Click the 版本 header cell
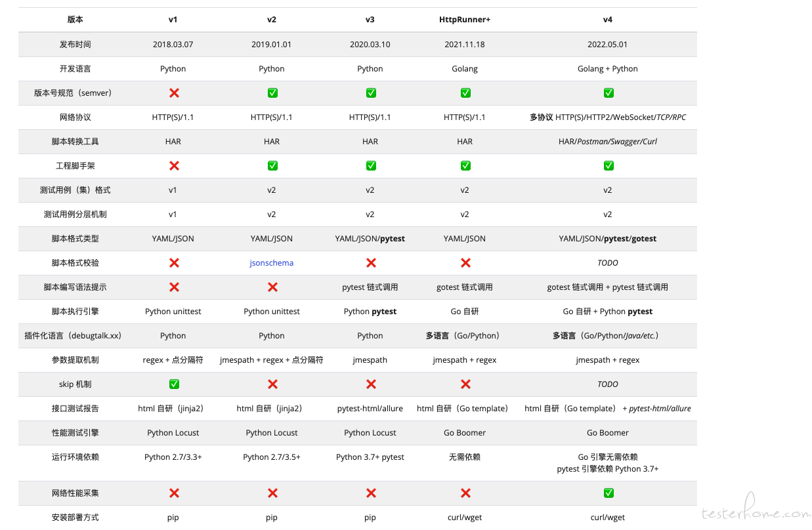The width and height of the screenshot is (812, 530). 75,20
